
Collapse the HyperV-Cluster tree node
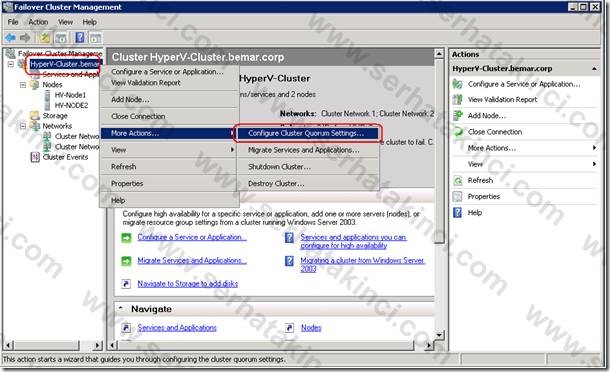11,64
